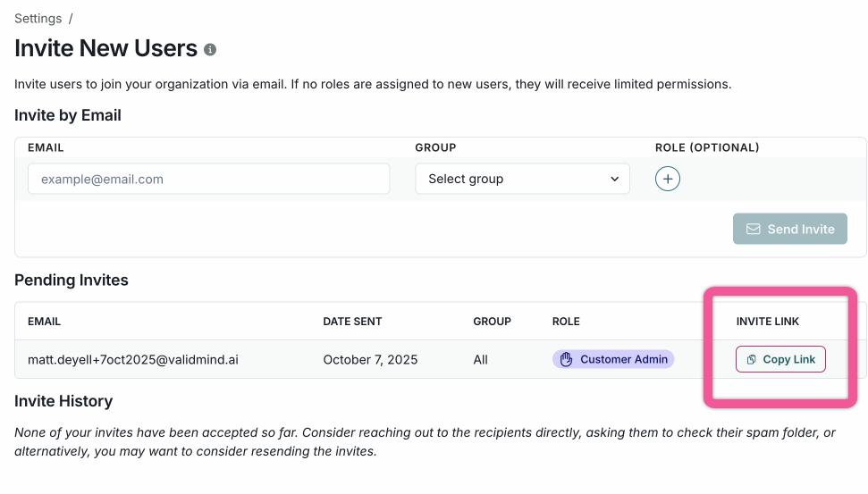This screenshot has width=868, height=494.
Task: Select the Customer Admin role badge
Action: tap(613, 359)
